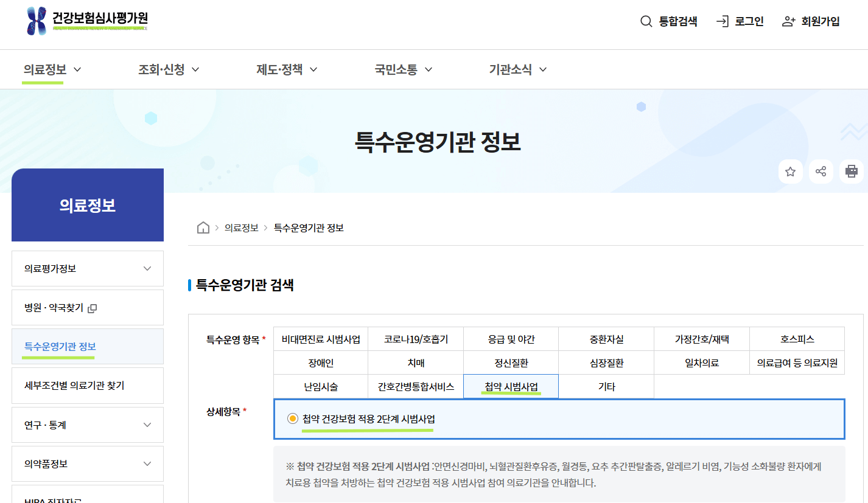Open the 통합검색 search icon
The image size is (868, 503).
(x=646, y=21)
